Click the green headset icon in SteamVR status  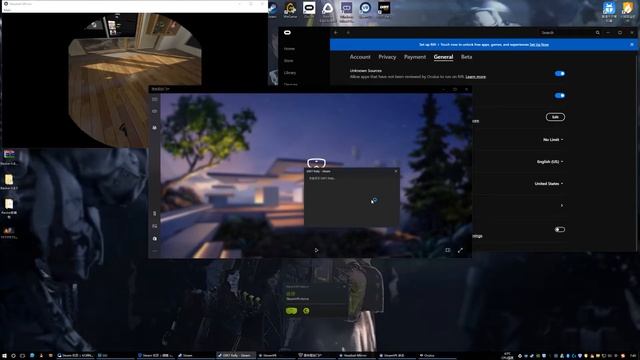click(291, 311)
